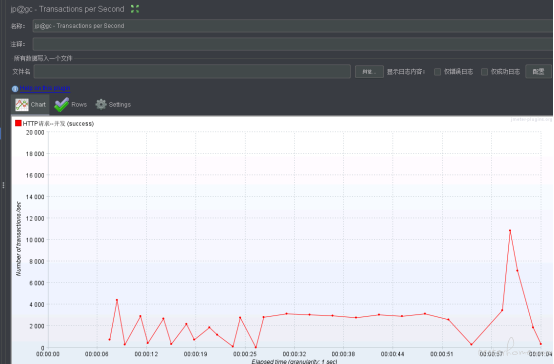This screenshot has width=554, height=364.
Task: Click the browse button beside the filename field
Action: pos(369,71)
